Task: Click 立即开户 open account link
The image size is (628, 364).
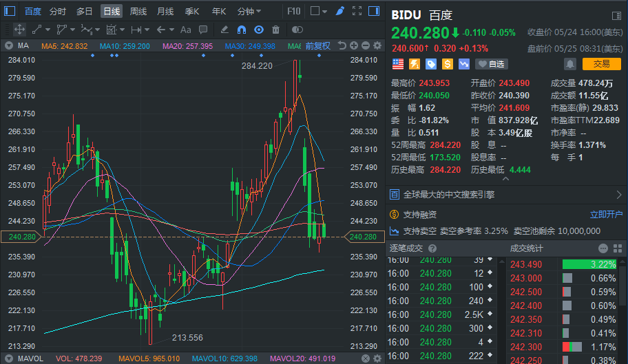Action: tap(606, 215)
